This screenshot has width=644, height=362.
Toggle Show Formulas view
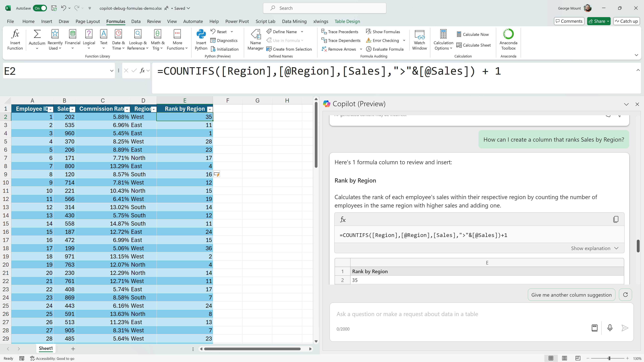[x=383, y=32]
